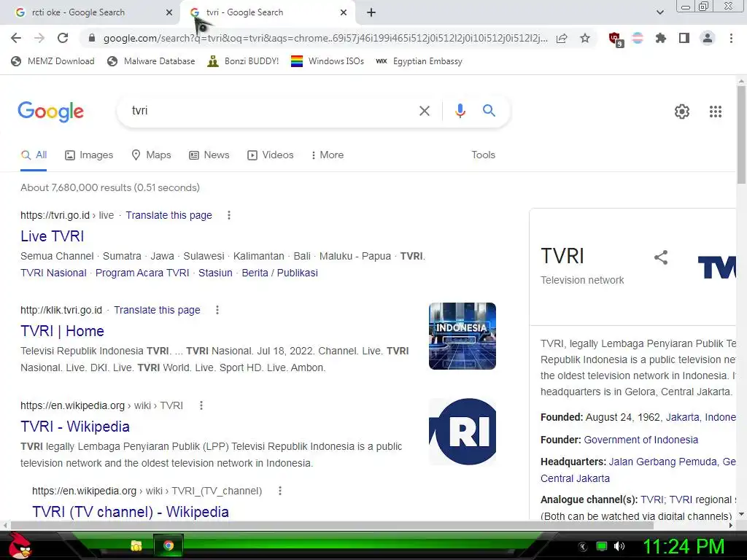Image resolution: width=747 pixels, height=560 pixels.
Task: Open the file explorer taskbar icon
Action: pos(136,545)
